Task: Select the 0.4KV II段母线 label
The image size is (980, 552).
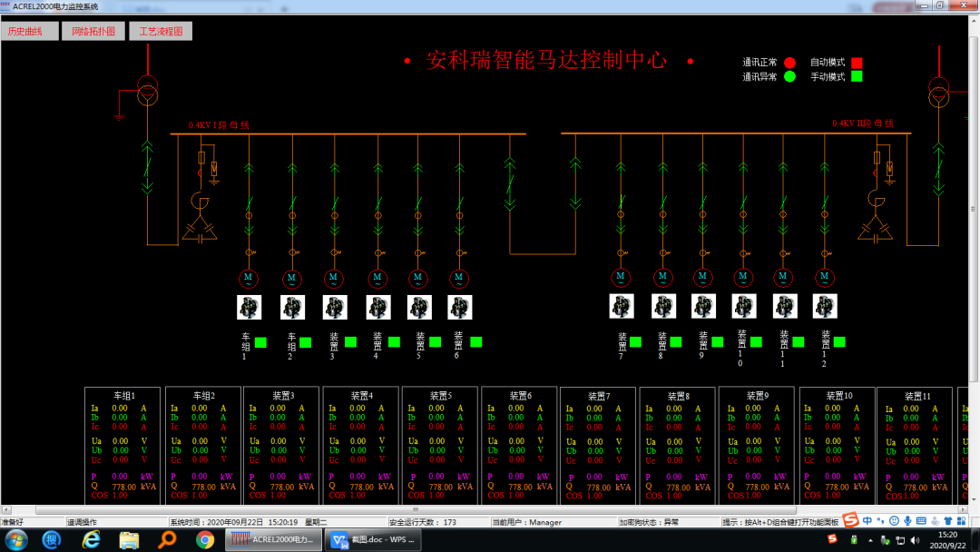Action: click(863, 123)
